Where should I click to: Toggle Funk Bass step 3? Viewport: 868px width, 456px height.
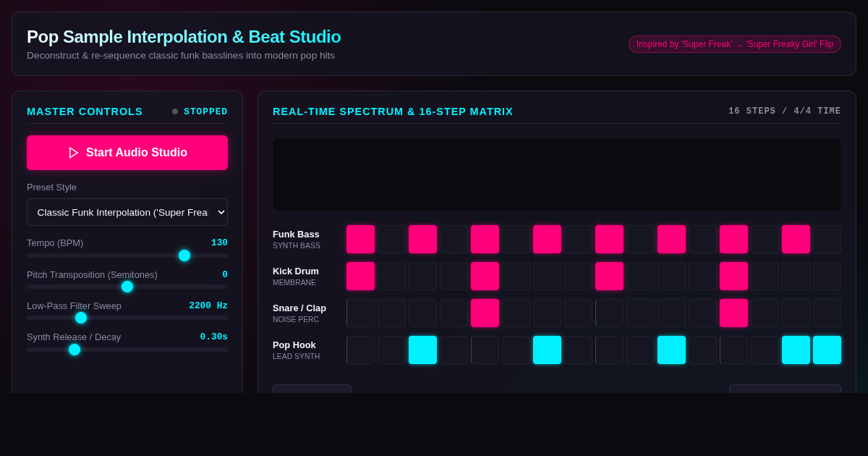422,239
